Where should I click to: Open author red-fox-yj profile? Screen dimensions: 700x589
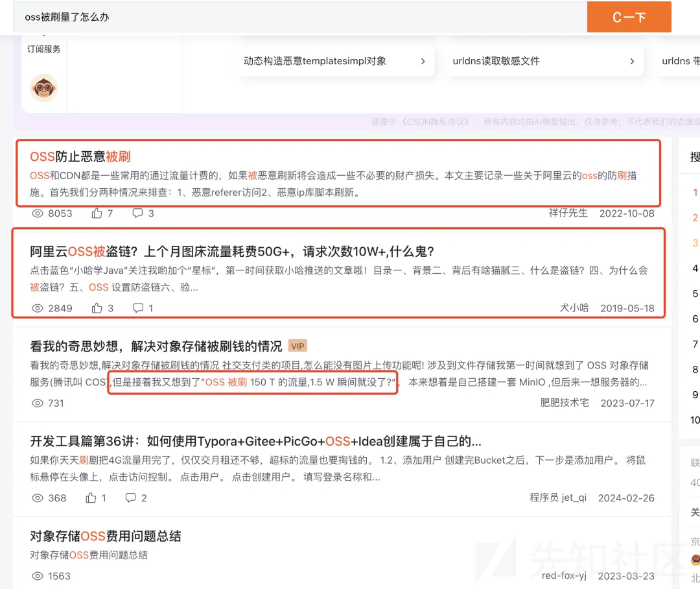564,575
